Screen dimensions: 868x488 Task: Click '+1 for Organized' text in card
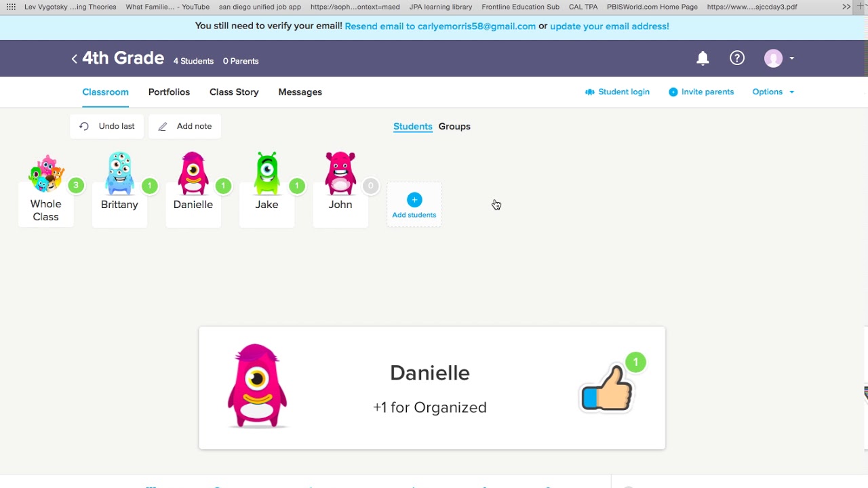(430, 407)
